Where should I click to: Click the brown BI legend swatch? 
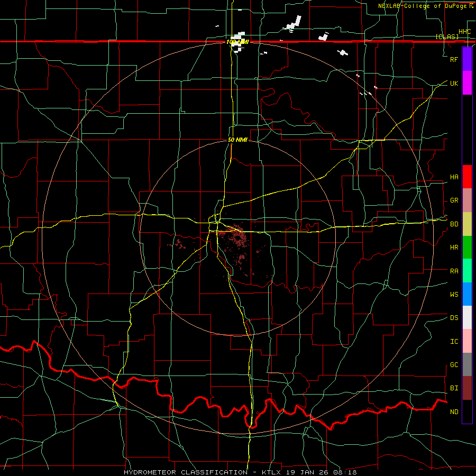(x=467, y=388)
